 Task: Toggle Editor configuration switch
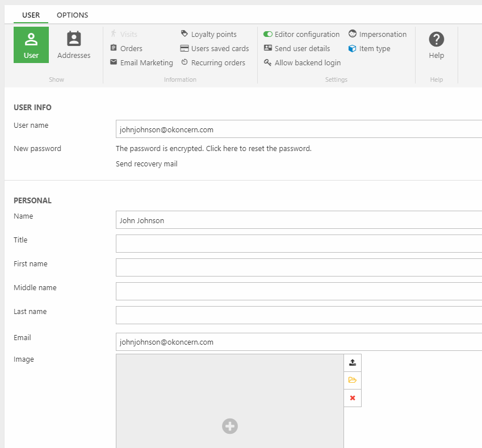point(268,35)
